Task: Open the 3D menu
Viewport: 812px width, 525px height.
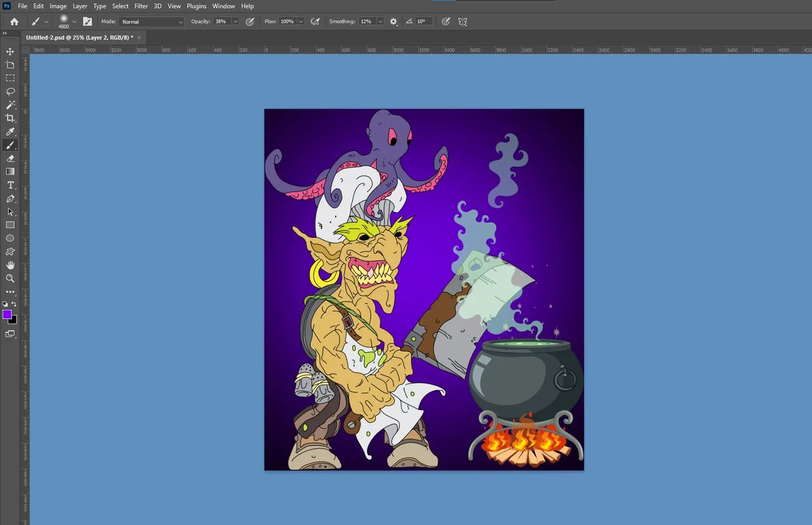Action: pos(157,6)
